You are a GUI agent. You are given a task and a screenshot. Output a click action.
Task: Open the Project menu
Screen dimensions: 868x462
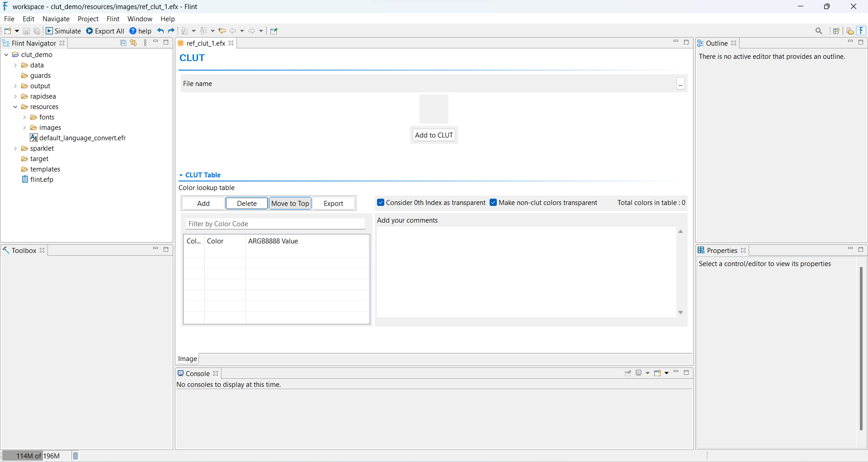88,19
